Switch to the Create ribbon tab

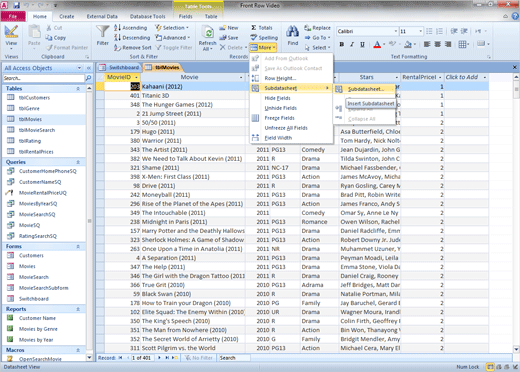coord(67,16)
